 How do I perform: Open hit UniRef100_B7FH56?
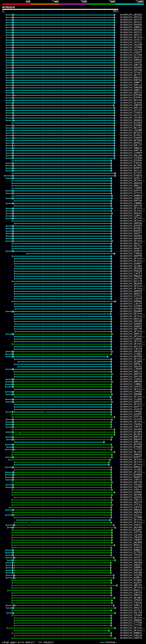pyautogui.click(x=131, y=95)
